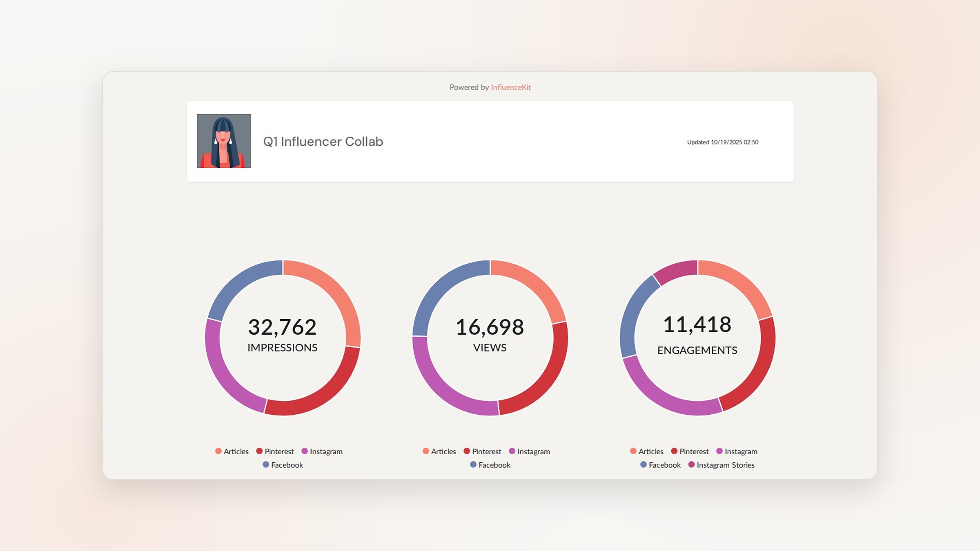Click the influencer profile avatar image
The height and width of the screenshot is (551, 980).
(x=224, y=141)
